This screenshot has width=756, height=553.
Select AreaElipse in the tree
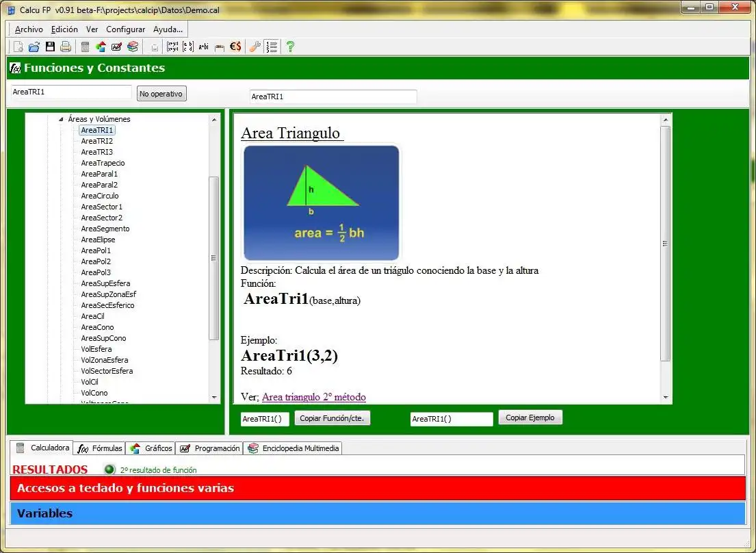tap(98, 240)
